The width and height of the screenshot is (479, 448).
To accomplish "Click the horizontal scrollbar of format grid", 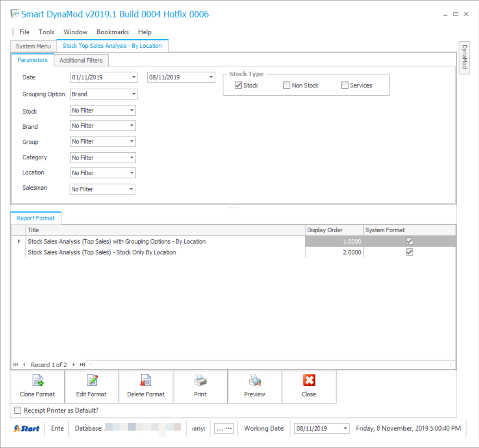I will click(271, 364).
